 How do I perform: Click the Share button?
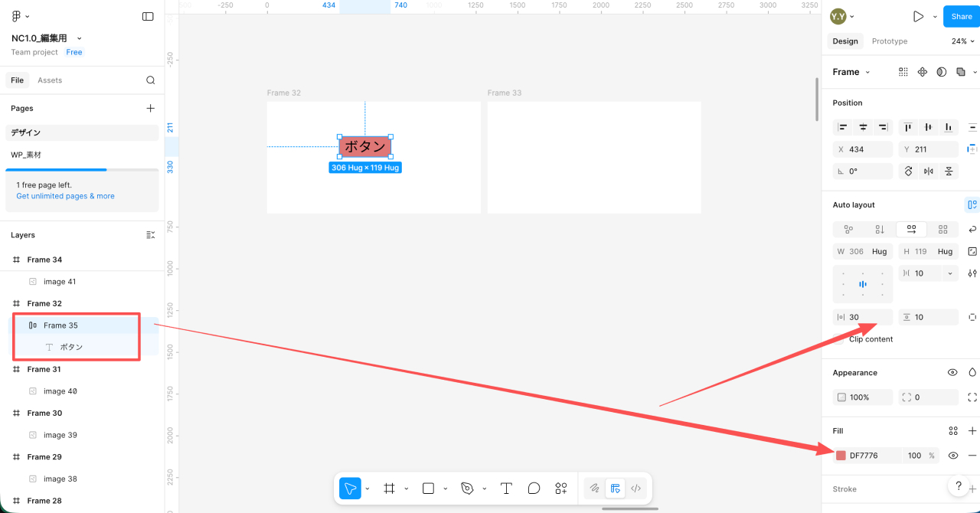(x=961, y=16)
